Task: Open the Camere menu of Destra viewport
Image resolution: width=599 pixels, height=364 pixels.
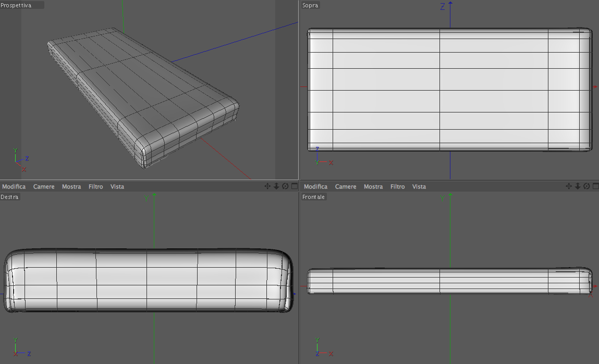Action: pos(44,186)
